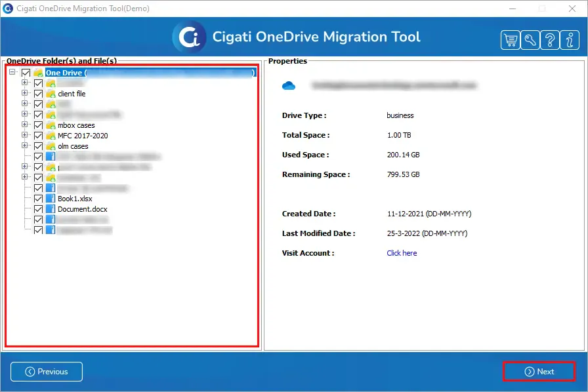Click the MFC 2017-2020 folder icon
Image resolution: width=588 pixels, height=392 pixels.
coord(51,136)
